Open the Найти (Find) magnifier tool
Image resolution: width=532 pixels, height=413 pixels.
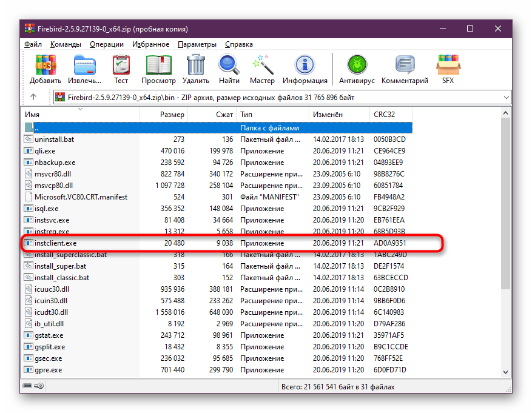coord(229,65)
